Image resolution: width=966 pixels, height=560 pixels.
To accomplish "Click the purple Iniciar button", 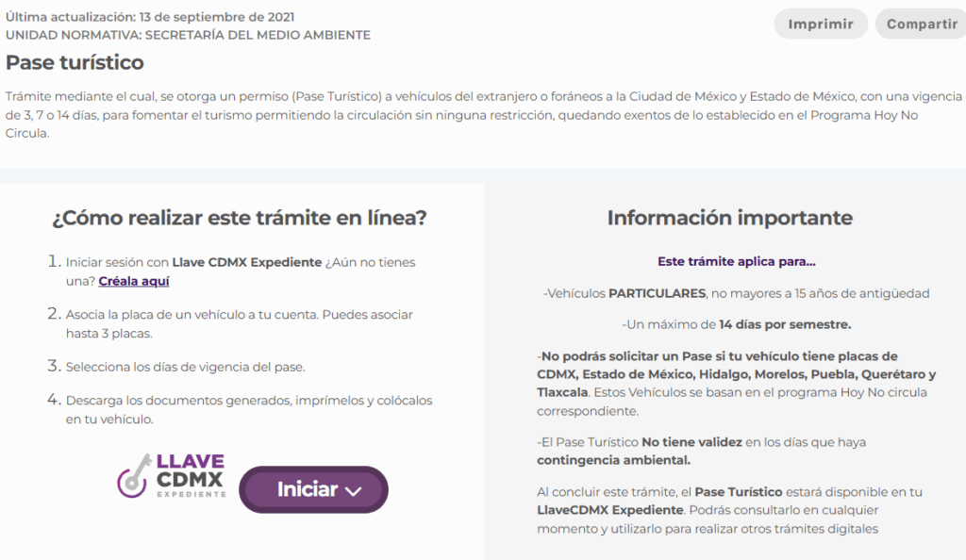I will [313, 489].
